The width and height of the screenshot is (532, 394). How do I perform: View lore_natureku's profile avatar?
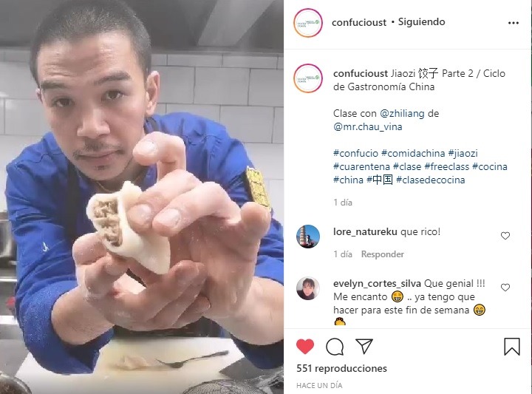coord(307,237)
